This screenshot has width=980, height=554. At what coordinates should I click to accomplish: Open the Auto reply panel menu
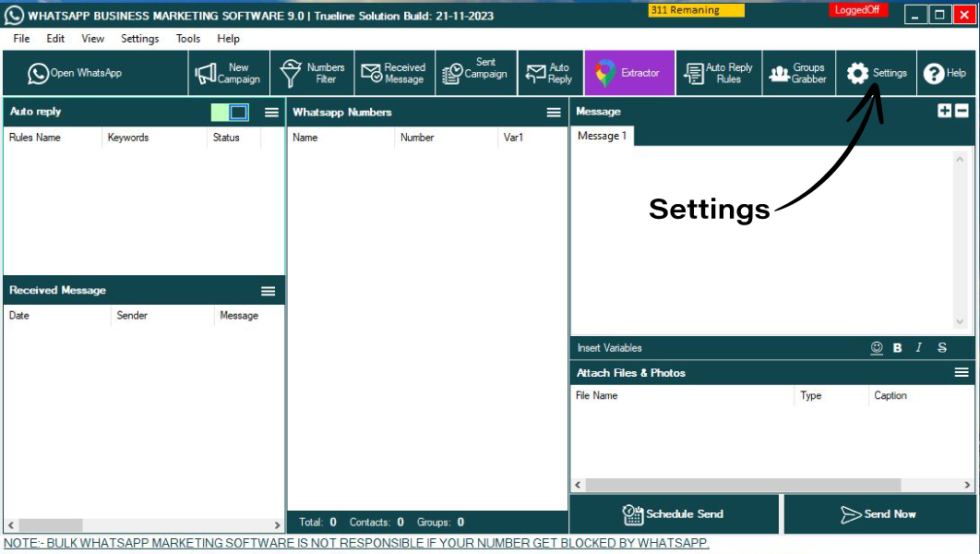[271, 113]
